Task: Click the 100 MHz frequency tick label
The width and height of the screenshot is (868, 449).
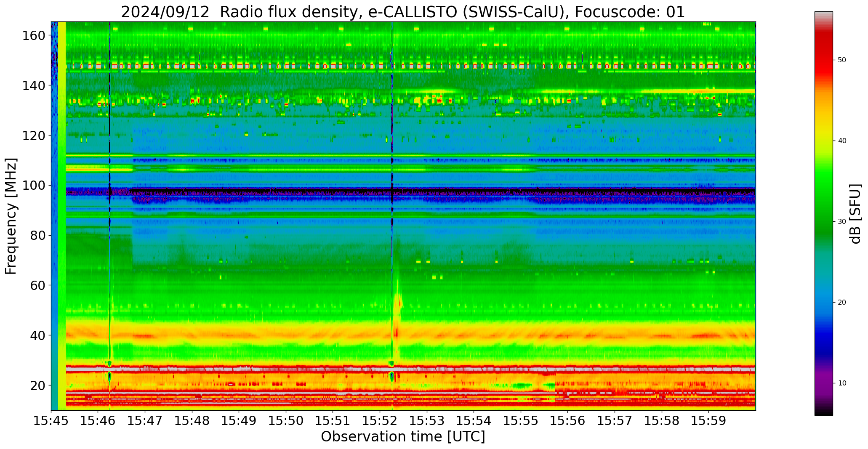Action: tap(34, 186)
